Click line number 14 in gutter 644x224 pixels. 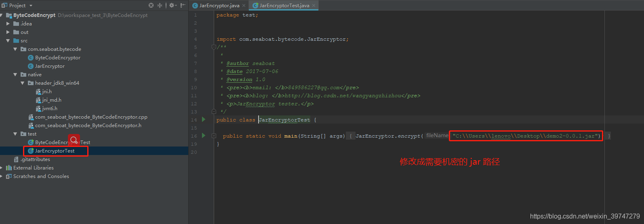point(194,120)
